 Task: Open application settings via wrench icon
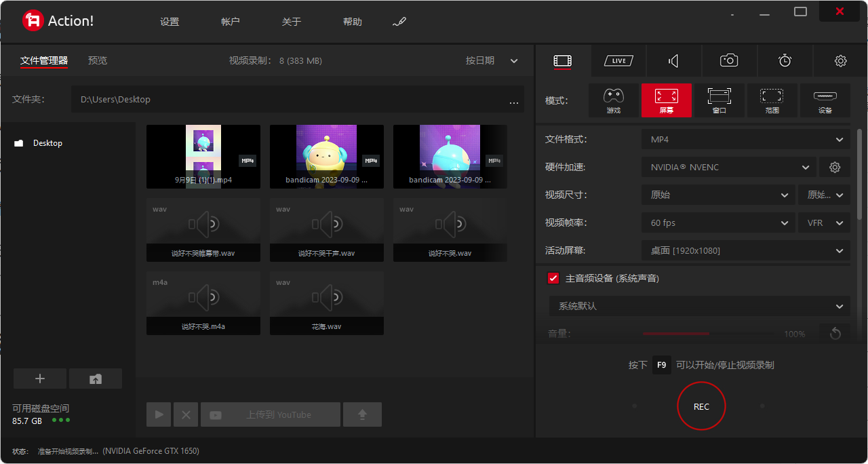pos(399,21)
